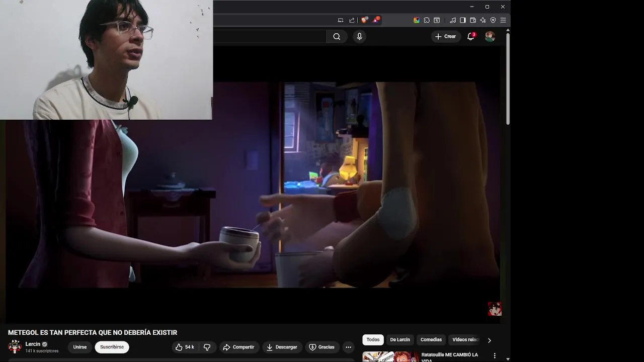
Task: Click the channel watermark in video corner
Action: coord(495,309)
